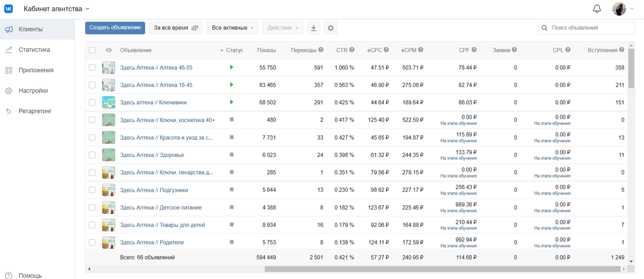Viewport: 644px width, 279px height.
Task: Sort by the Показы column header
Action: 266,50
